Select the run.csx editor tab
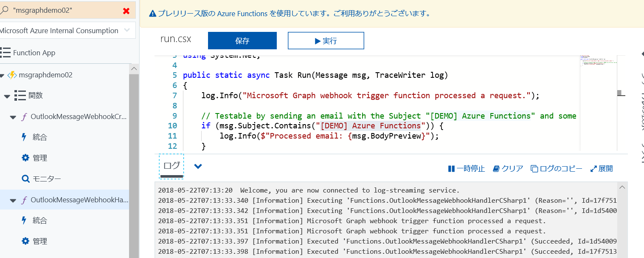 176,38
